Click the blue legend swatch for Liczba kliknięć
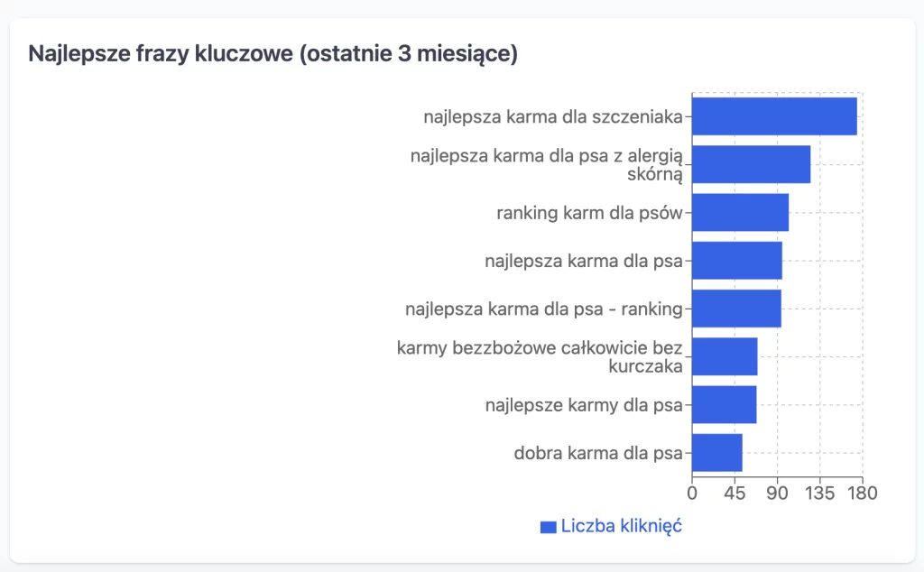Image resolution: width=924 pixels, height=572 pixels. pyautogui.click(x=548, y=527)
